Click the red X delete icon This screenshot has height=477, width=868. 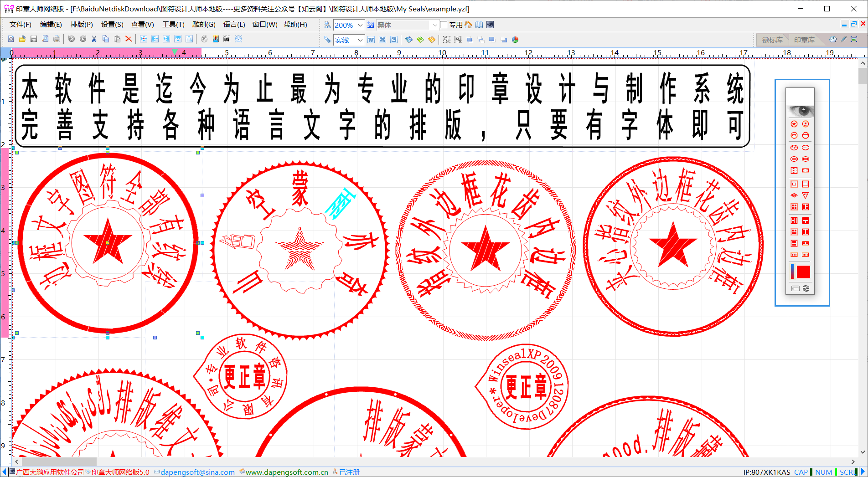coord(129,39)
